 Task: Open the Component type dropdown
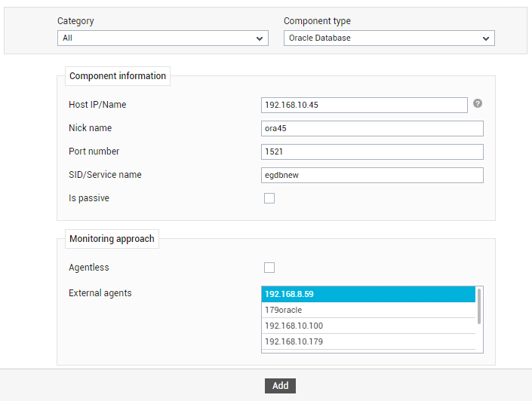(x=389, y=38)
